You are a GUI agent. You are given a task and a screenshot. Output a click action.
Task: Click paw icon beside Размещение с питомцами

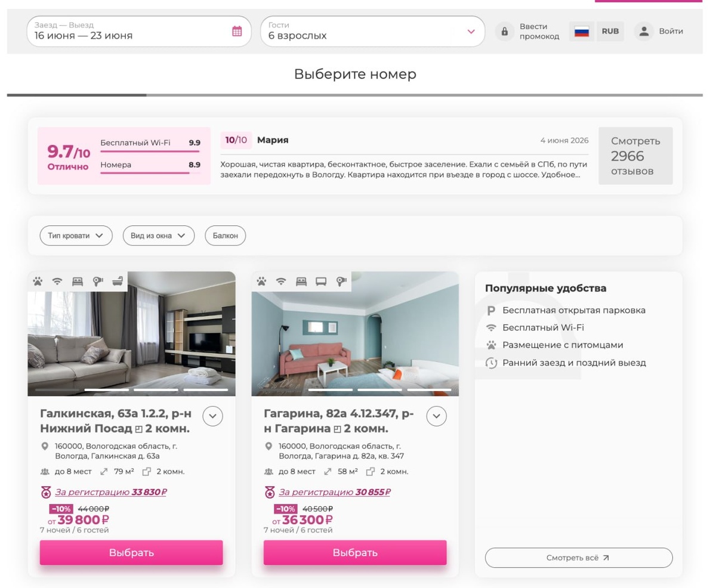coord(491,345)
